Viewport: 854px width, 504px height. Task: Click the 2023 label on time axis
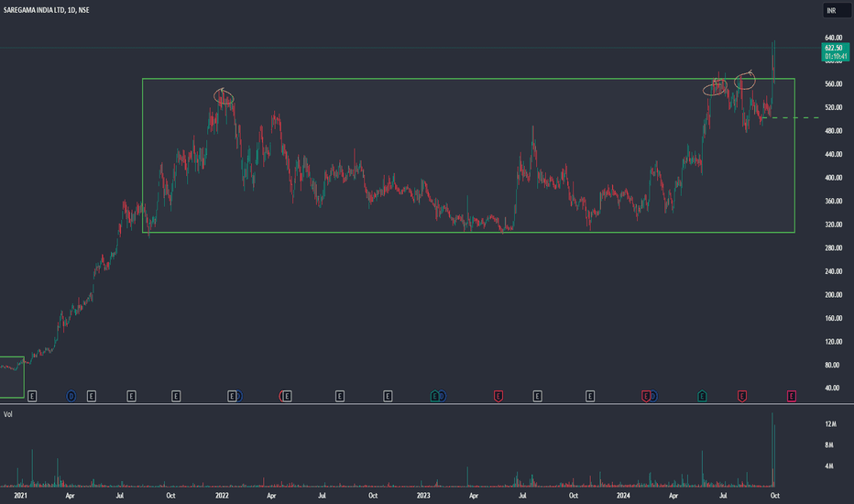pyautogui.click(x=423, y=495)
